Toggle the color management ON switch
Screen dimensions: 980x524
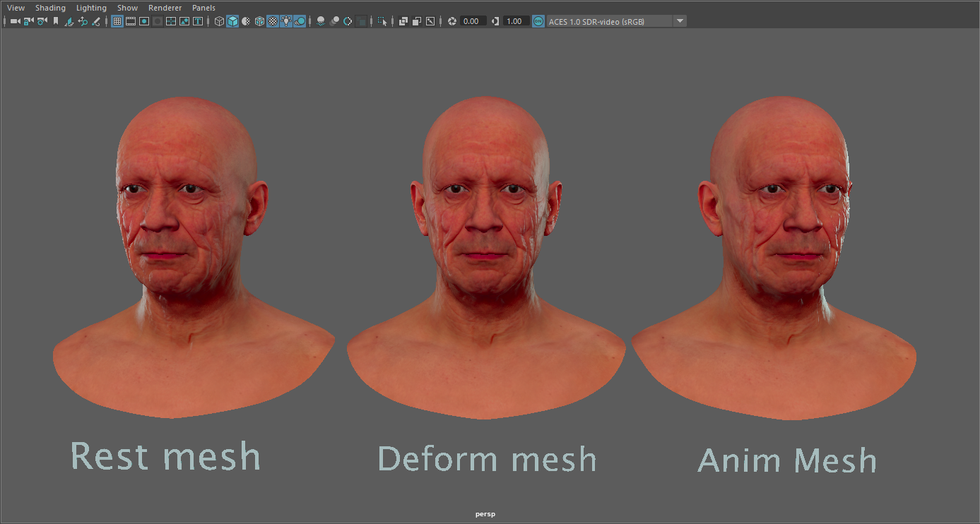coord(538,21)
